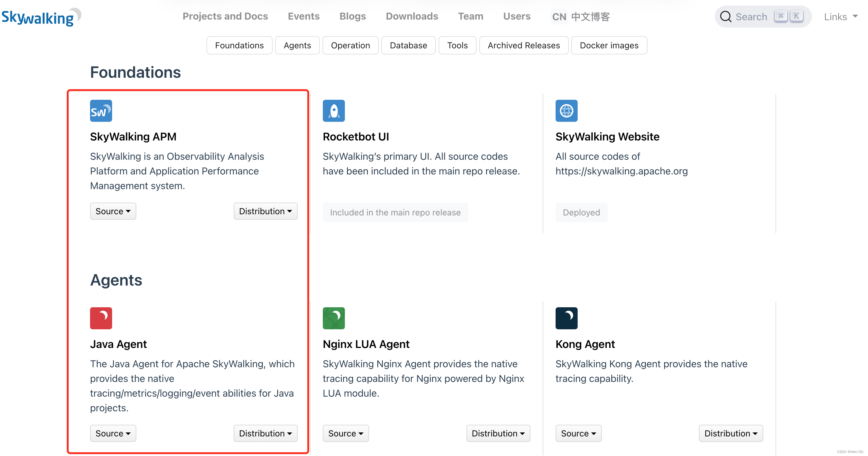Jump to the Docker images section button

tap(609, 46)
